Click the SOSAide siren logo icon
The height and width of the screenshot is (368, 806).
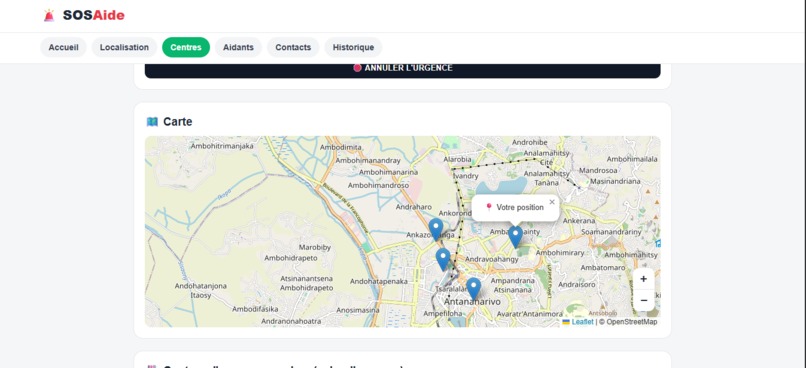pyautogui.click(x=49, y=15)
